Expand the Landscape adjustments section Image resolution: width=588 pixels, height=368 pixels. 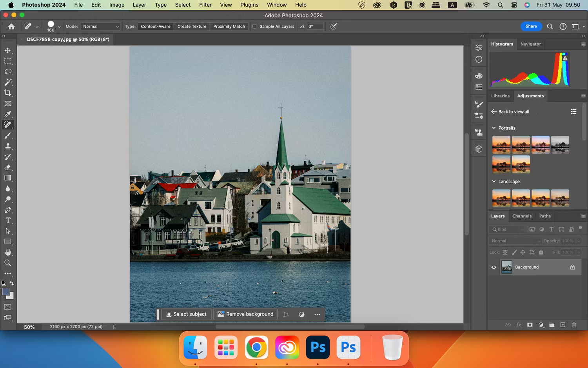click(494, 181)
